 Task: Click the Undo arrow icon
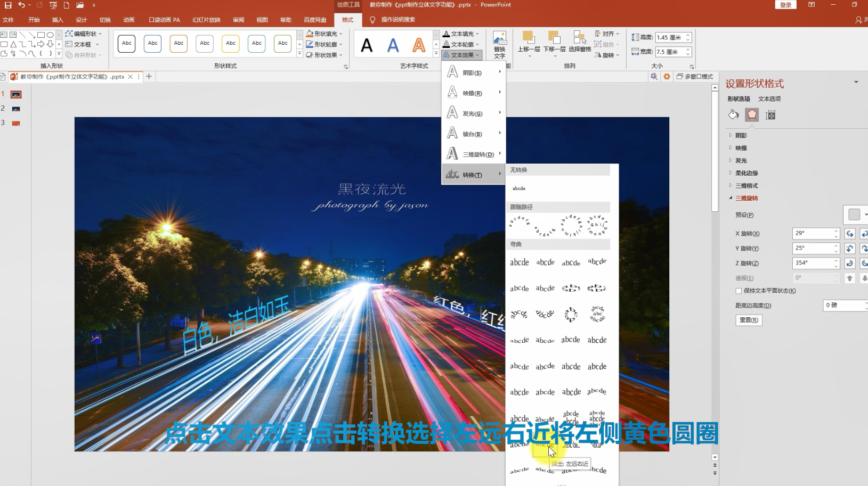(21, 5)
